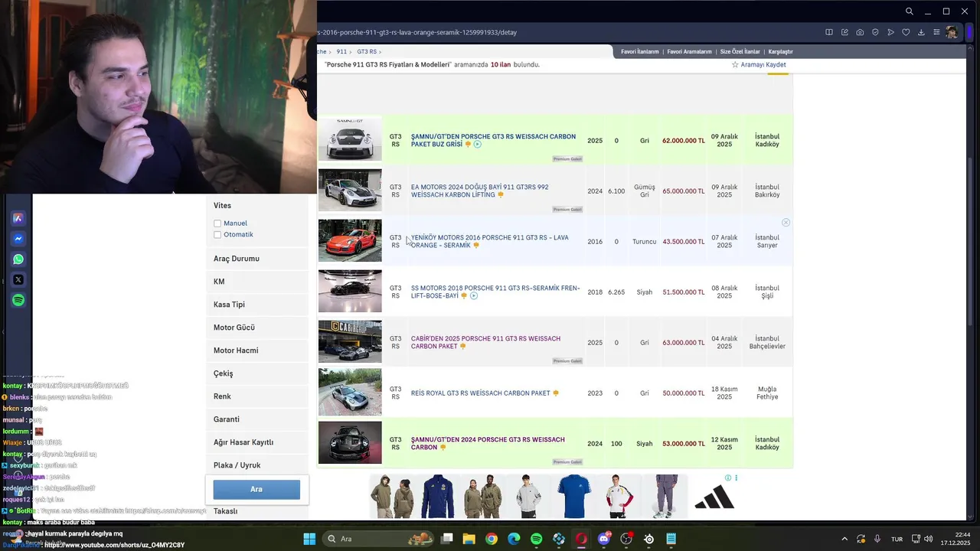Click the volume icon in tray

(x=928, y=539)
